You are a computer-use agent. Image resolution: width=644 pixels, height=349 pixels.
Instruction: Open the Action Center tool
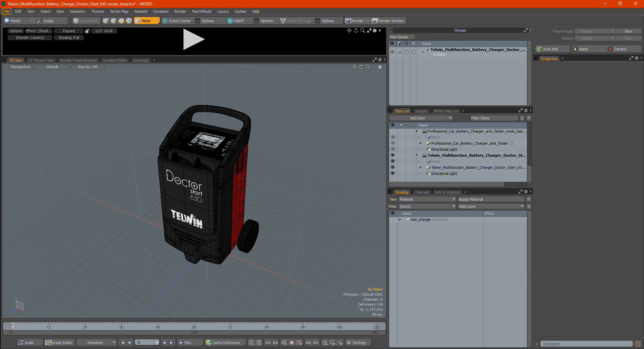tap(177, 21)
